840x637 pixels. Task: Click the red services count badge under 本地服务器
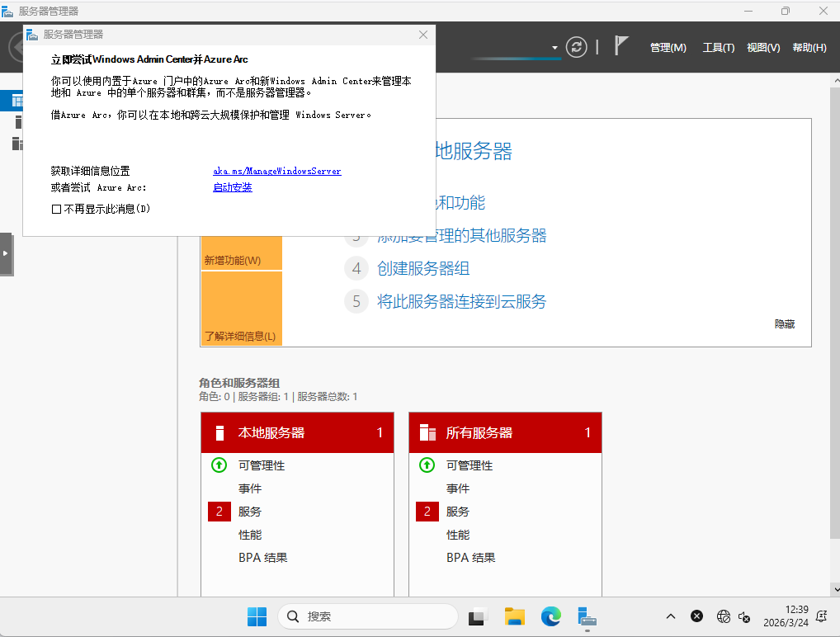click(x=219, y=512)
